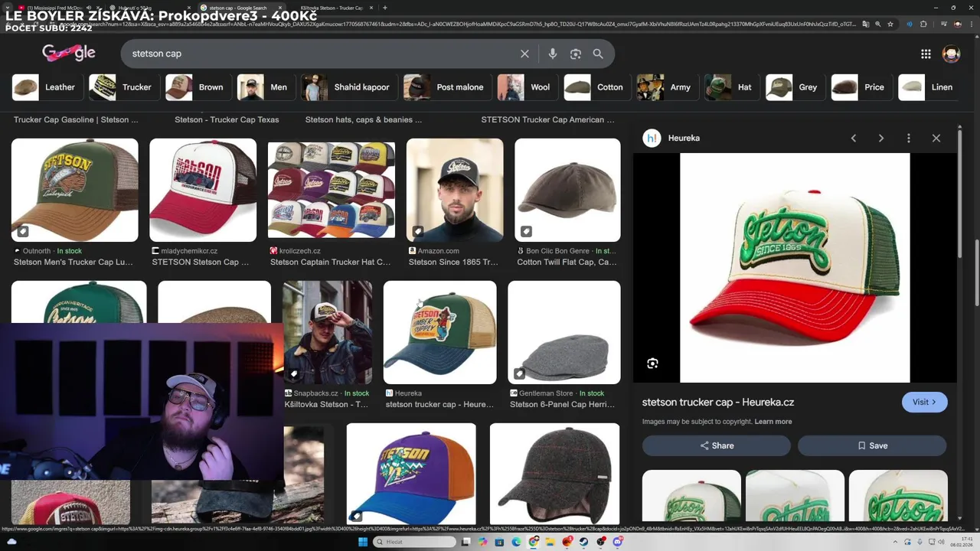Go to next image in preview panel
Viewport: 980px width, 551px height.
point(881,138)
